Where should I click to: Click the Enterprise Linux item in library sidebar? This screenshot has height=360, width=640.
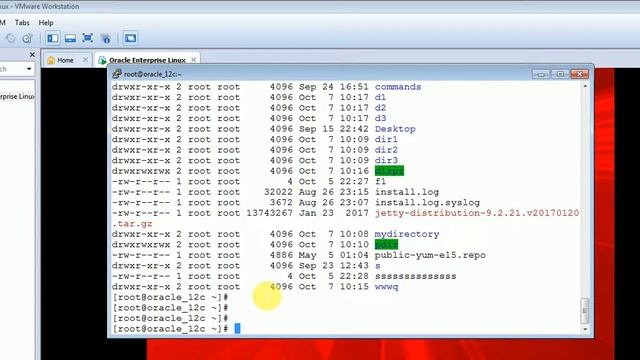[x=17, y=97]
